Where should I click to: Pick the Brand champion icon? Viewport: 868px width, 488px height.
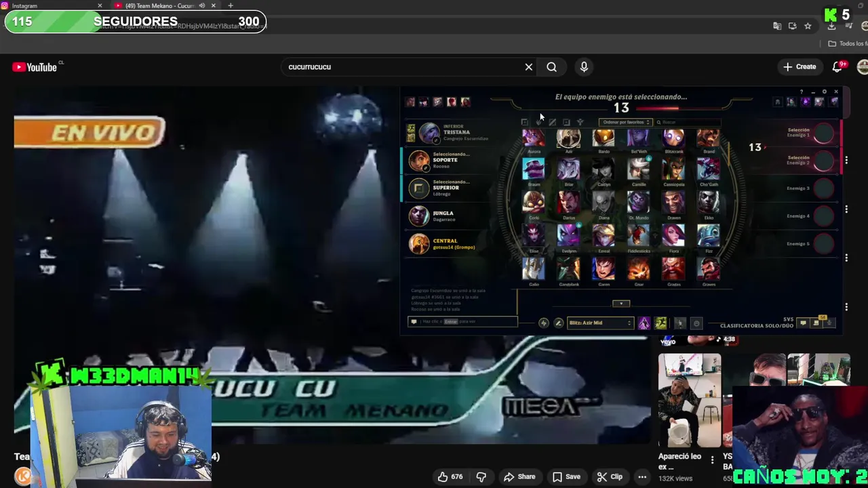[x=709, y=138]
